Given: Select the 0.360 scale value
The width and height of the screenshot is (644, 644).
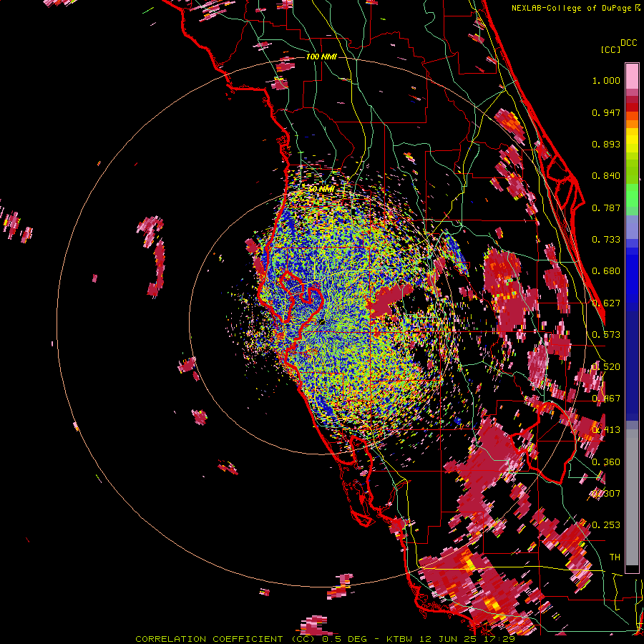Looking at the screenshot, I should coord(606,462).
